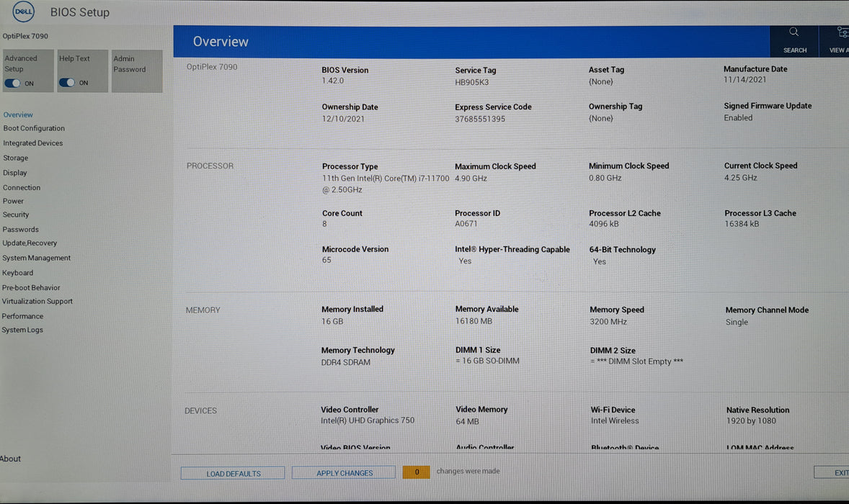
Task: Click the View All icon
Action: tap(843, 32)
